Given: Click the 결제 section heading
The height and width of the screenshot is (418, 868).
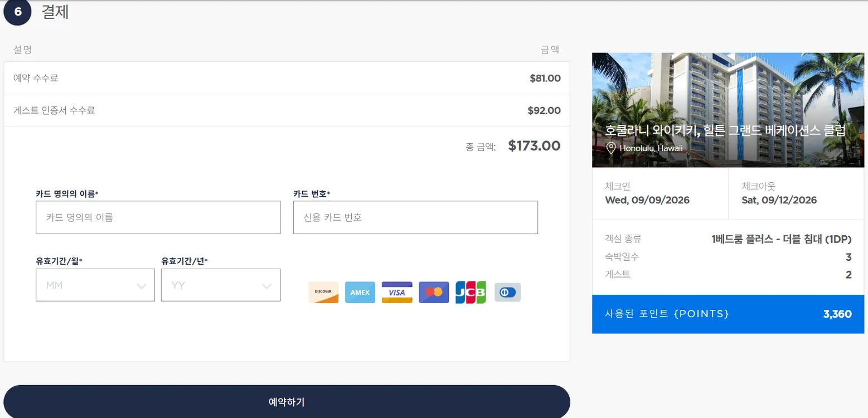Looking at the screenshot, I should point(55,12).
